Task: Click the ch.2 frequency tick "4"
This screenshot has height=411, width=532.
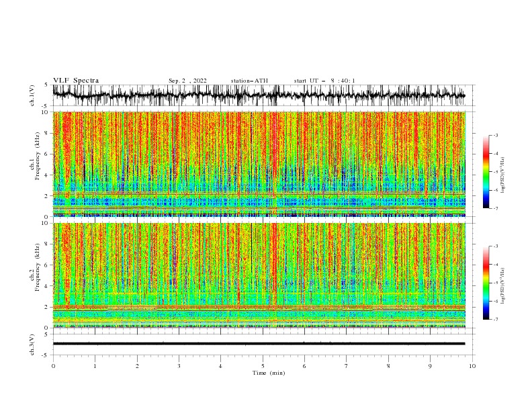Action: pyautogui.click(x=47, y=286)
